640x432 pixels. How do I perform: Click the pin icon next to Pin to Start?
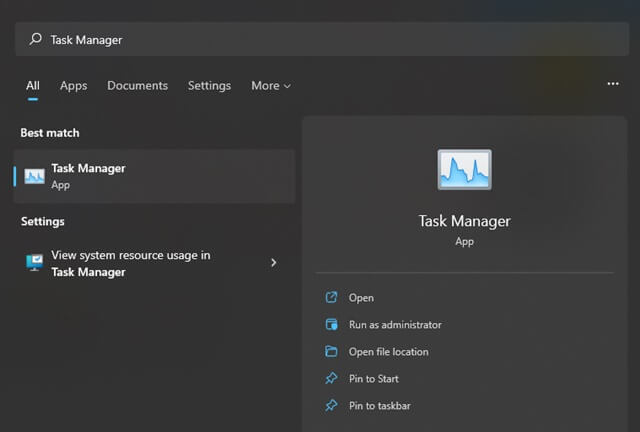point(332,379)
